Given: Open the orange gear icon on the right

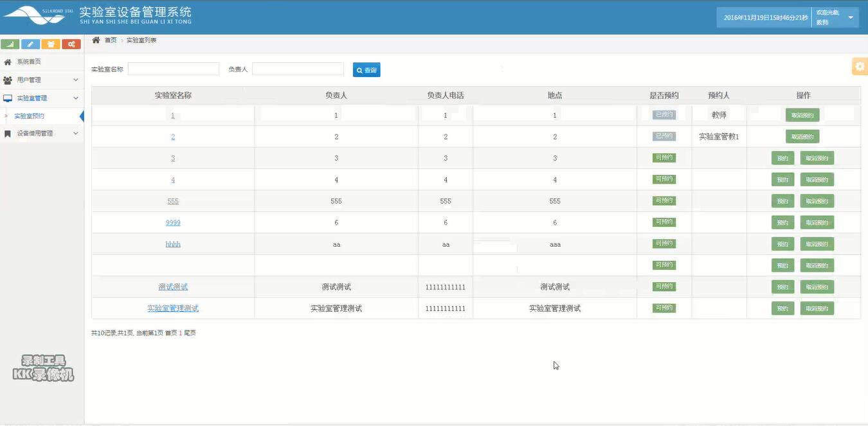Looking at the screenshot, I should point(860,66).
